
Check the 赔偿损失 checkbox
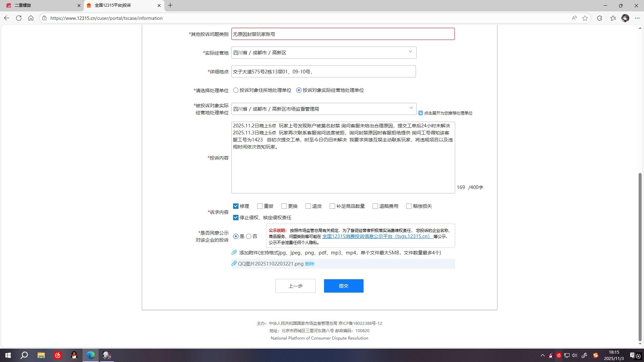(409, 206)
